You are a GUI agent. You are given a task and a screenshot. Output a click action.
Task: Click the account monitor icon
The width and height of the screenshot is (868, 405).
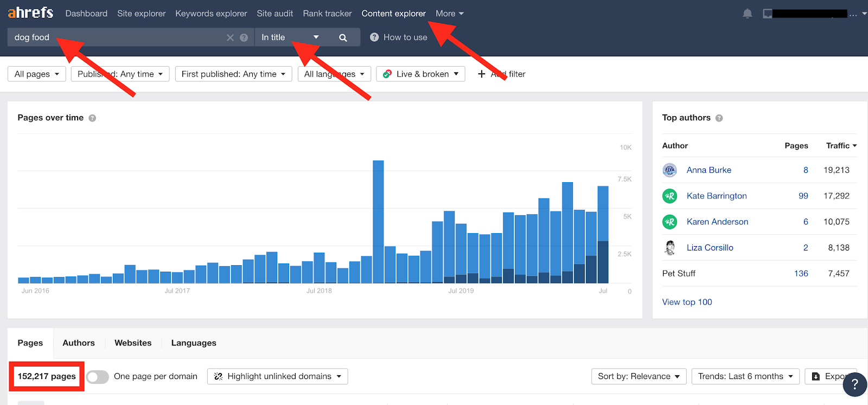(767, 14)
